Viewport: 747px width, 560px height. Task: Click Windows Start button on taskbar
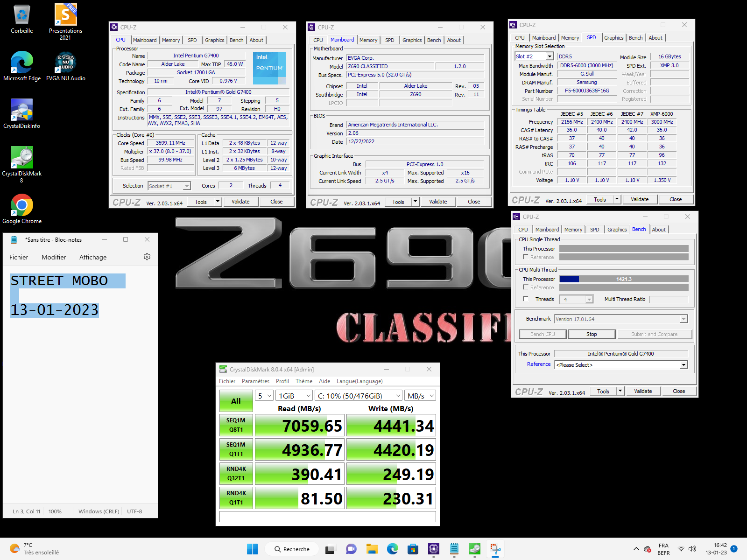(252, 549)
